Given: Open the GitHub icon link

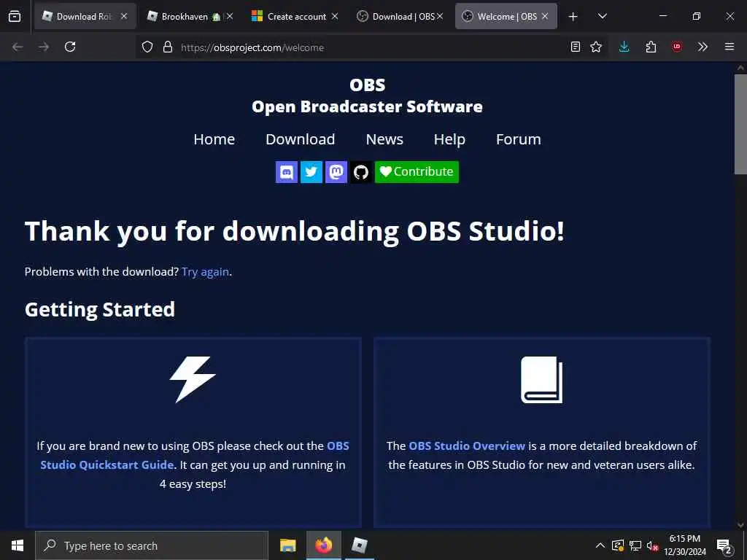Looking at the screenshot, I should pos(360,172).
